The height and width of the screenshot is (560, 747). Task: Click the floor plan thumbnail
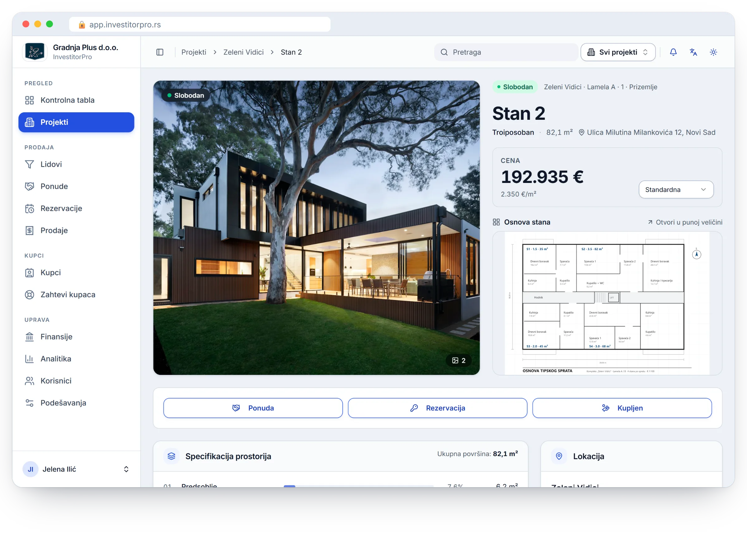tap(607, 303)
